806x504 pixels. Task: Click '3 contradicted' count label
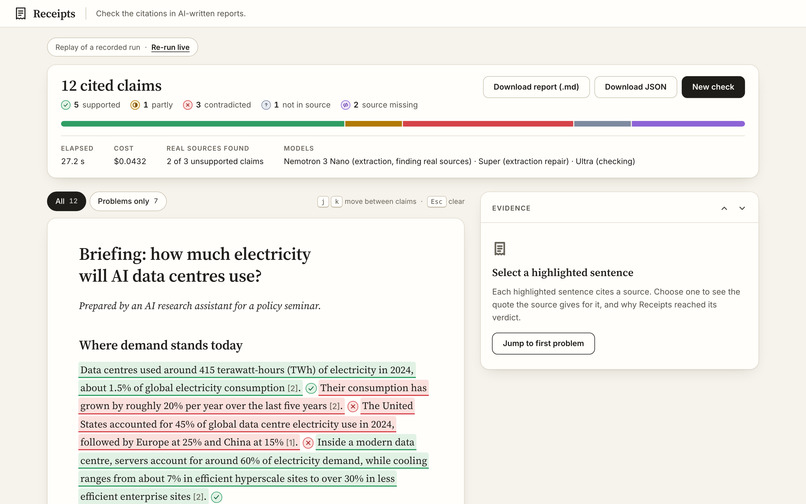[x=223, y=105]
